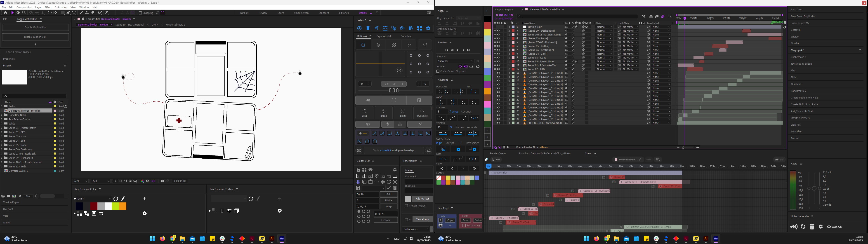This screenshot has height=244, width=868.
Task: Select the dark red DNFK palette swatch
Action: point(94,206)
